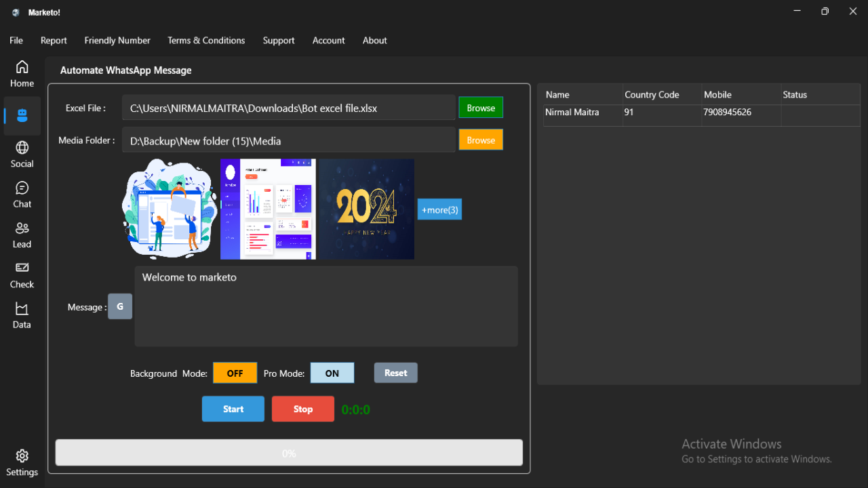Screen dimensions: 868x488
Task: Click the 0% progress bar
Action: point(289,453)
